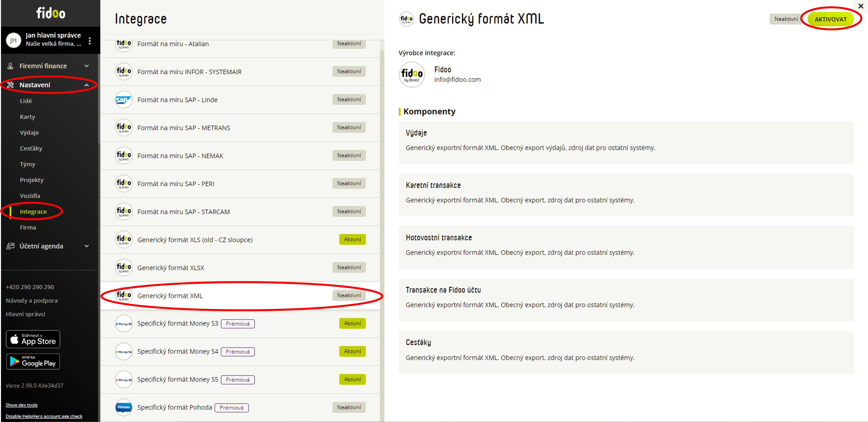This screenshot has width=868, height=422.
Task: Close the Generický formát XML detail panel
Action: 860,6
